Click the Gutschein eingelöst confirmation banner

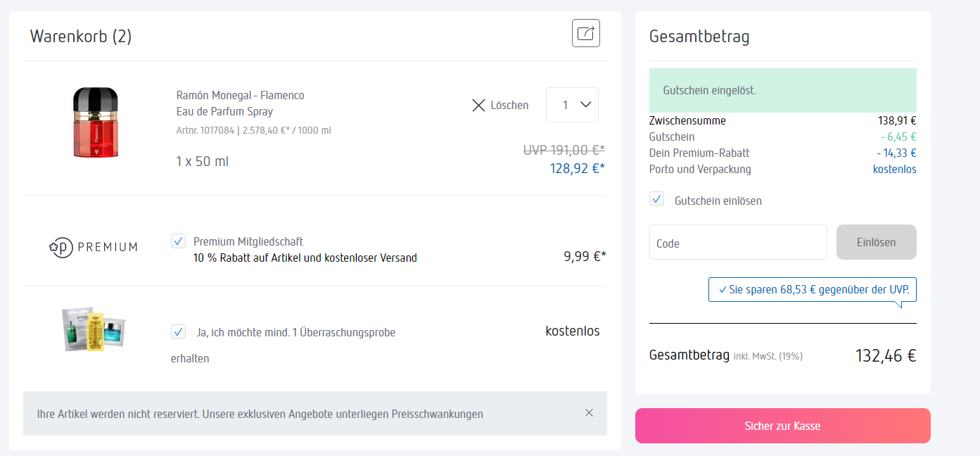click(x=782, y=91)
